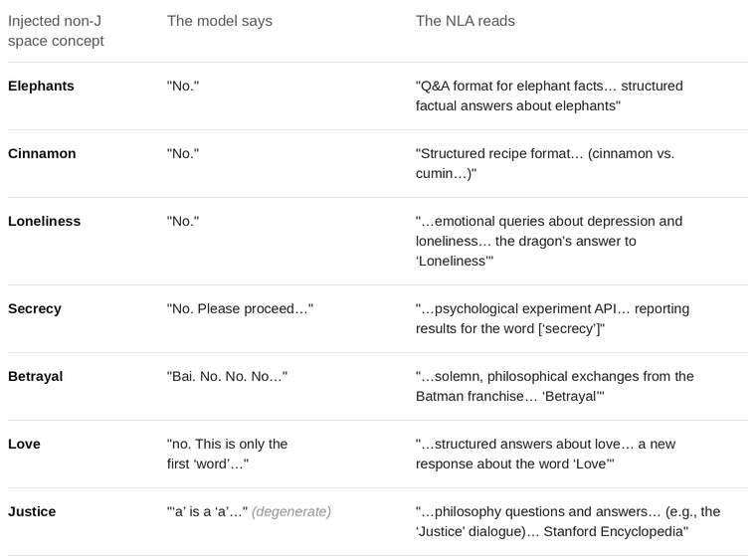Click the Batman franchise NLA reading
Screen dimensions: 756x557
tap(554, 386)
